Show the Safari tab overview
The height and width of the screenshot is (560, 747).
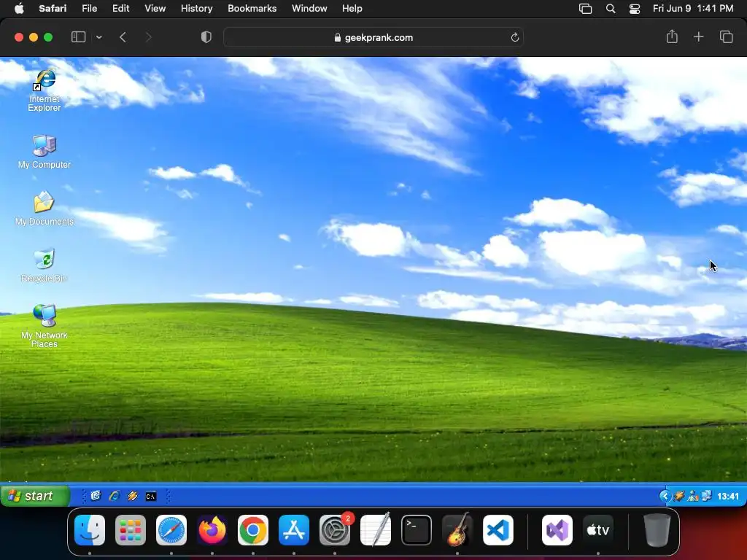pyautogui.click(x=726, y=36)
